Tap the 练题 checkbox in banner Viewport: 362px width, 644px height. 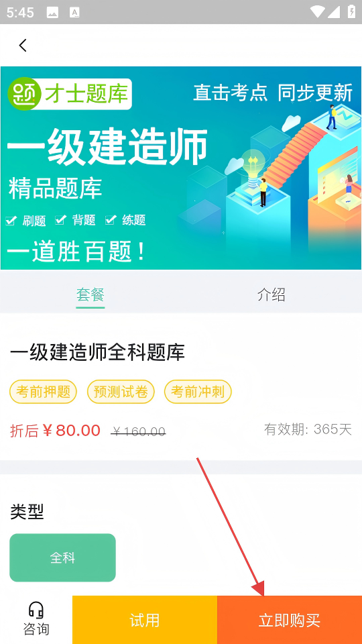[x=110, y=220]
